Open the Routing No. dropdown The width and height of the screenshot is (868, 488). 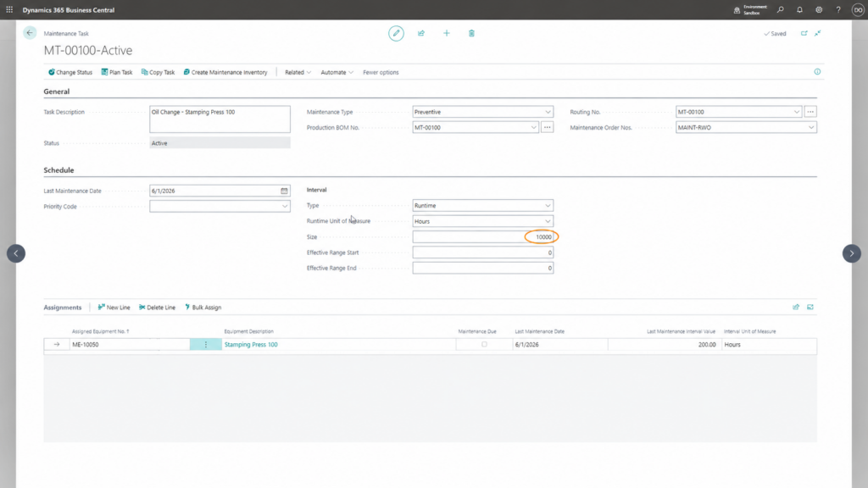(797, 112)
